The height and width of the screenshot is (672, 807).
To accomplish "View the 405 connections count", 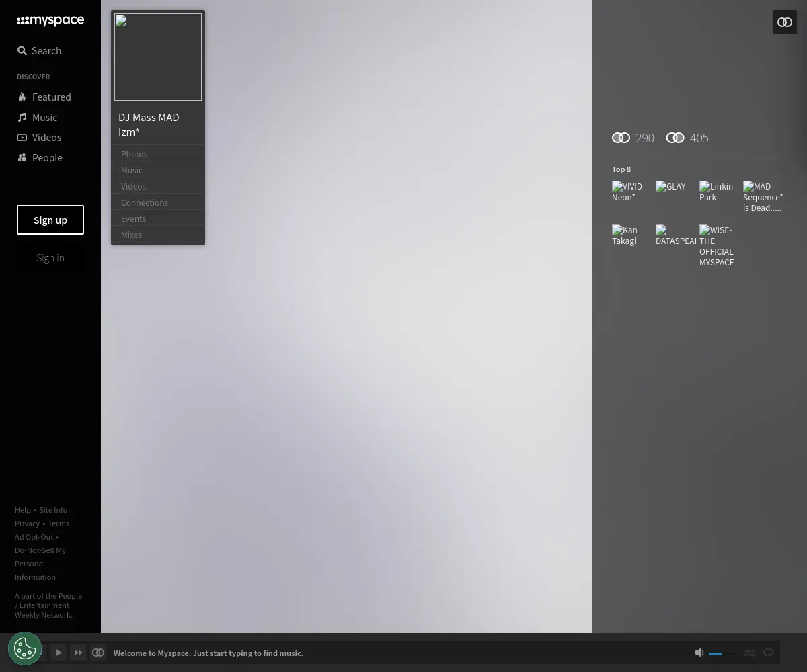I will (687, 138).
